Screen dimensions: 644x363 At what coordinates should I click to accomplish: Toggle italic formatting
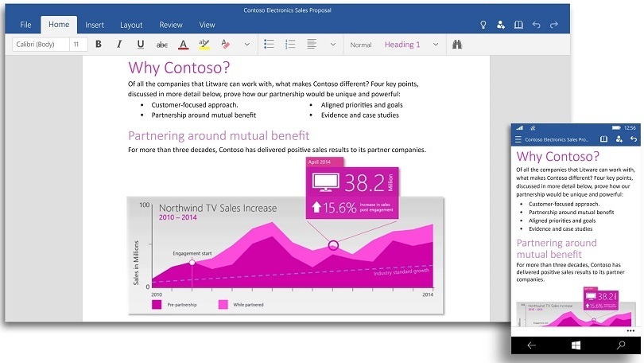tap(119, 45)
